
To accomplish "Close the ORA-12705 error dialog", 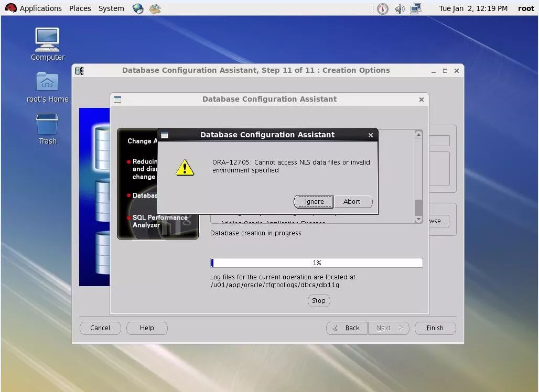I will pyautogui.click(x=371, y=135).
